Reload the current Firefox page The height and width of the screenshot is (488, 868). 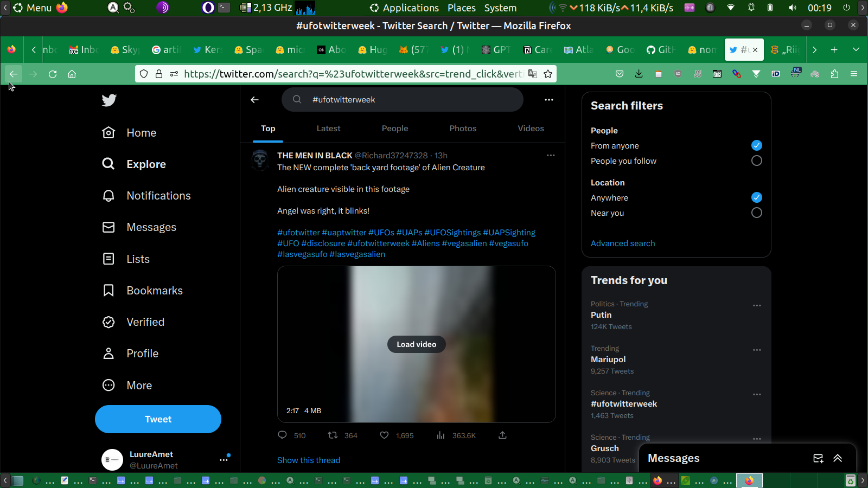pyautogui.click(x=53, y=74)
